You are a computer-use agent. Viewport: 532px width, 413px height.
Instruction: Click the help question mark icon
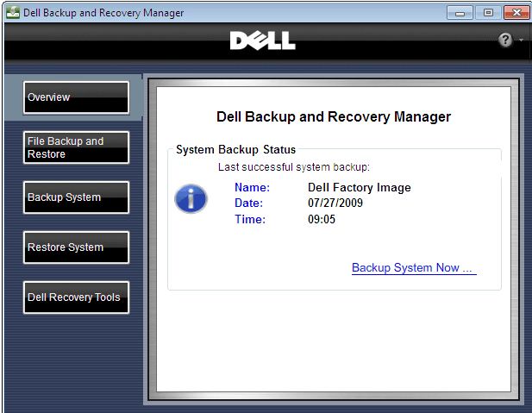point(505,40)
